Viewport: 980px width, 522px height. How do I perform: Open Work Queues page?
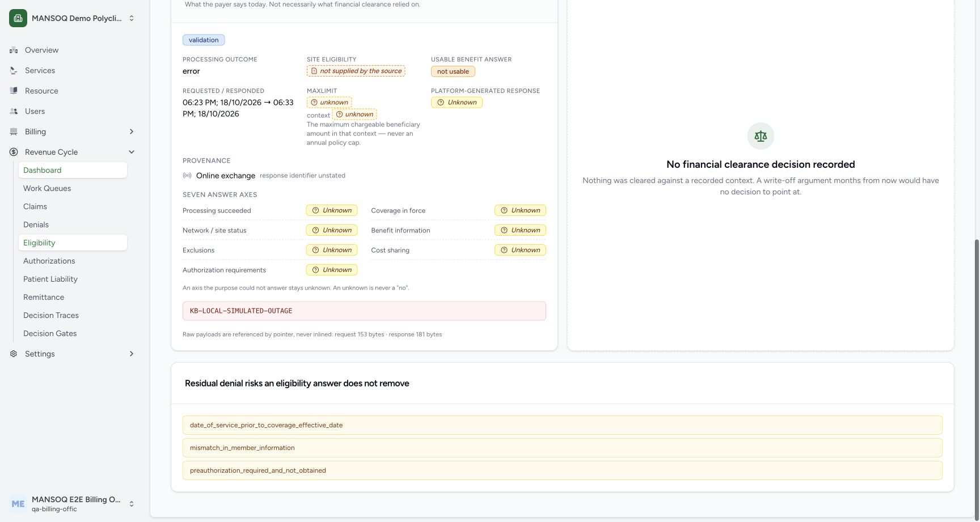[x=73, y=188]
